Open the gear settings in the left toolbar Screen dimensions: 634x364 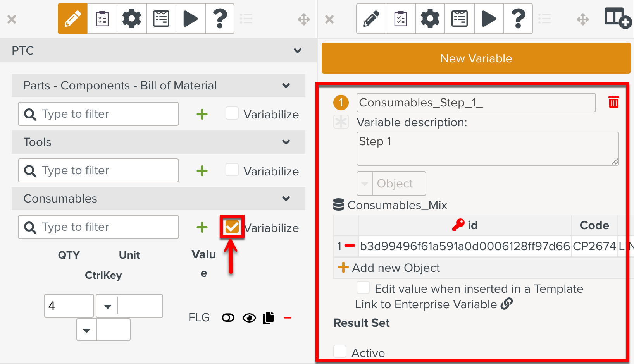pos(132,19)
